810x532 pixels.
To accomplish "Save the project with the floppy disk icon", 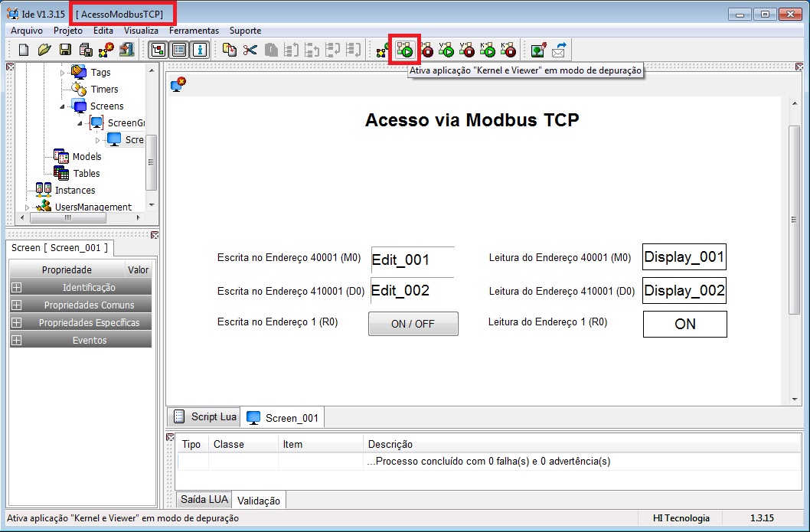I will (65, 50).
